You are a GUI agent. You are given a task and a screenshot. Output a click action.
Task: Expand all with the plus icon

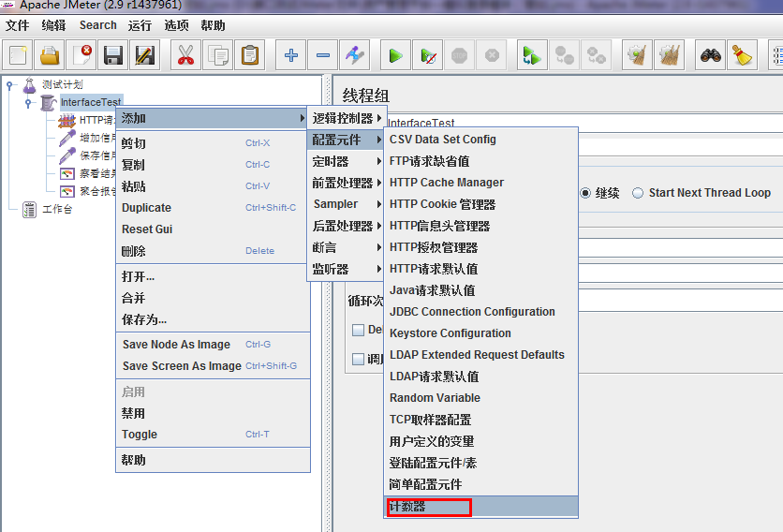[x=290, y=55]
